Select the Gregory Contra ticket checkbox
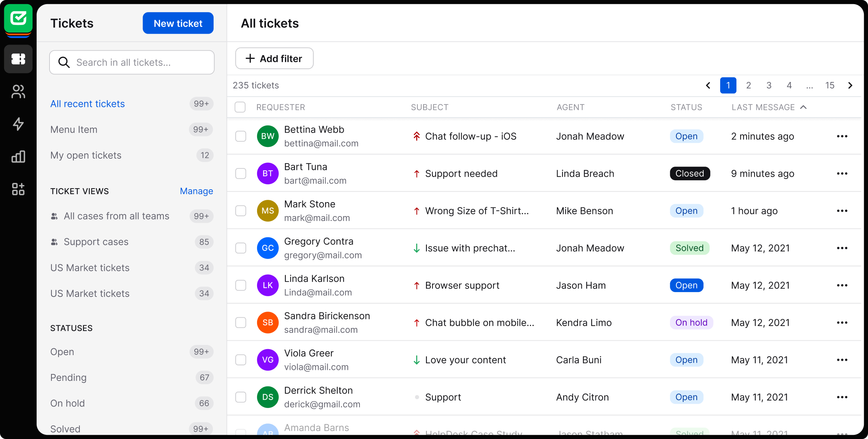This screenshot has height=439, width=868. (241, 248)
